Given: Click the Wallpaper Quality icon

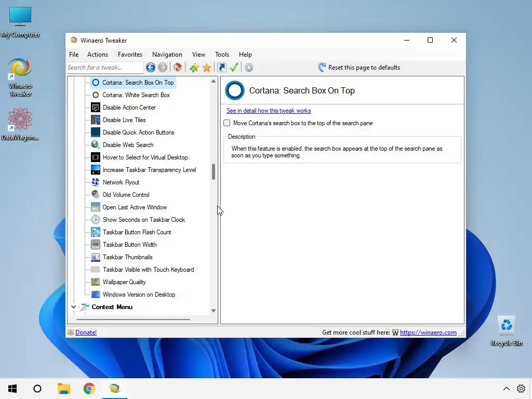Looking at the screenshot, I should click(96, 282).
